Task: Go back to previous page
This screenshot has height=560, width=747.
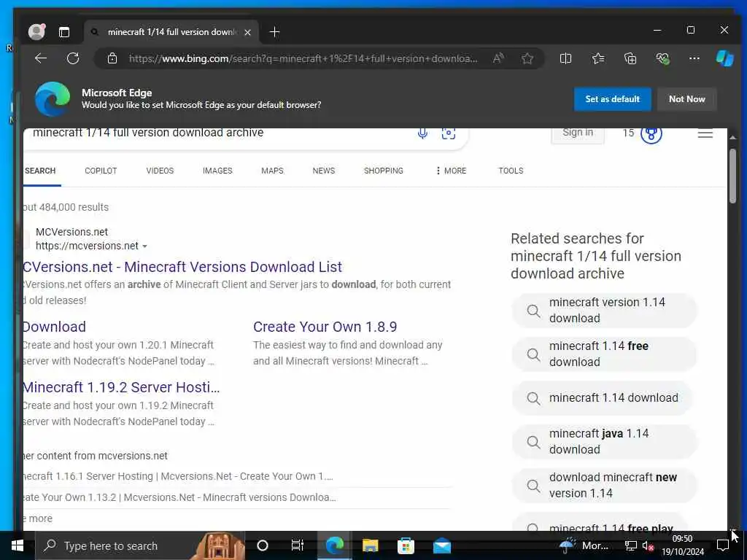Action: [41, 58]
